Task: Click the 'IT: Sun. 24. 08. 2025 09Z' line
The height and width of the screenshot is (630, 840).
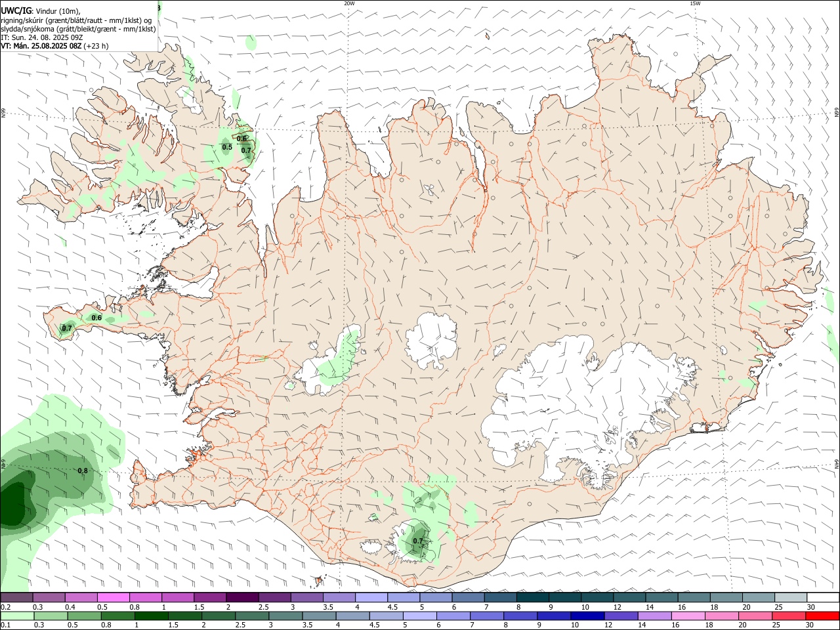Action: point(41,37)
